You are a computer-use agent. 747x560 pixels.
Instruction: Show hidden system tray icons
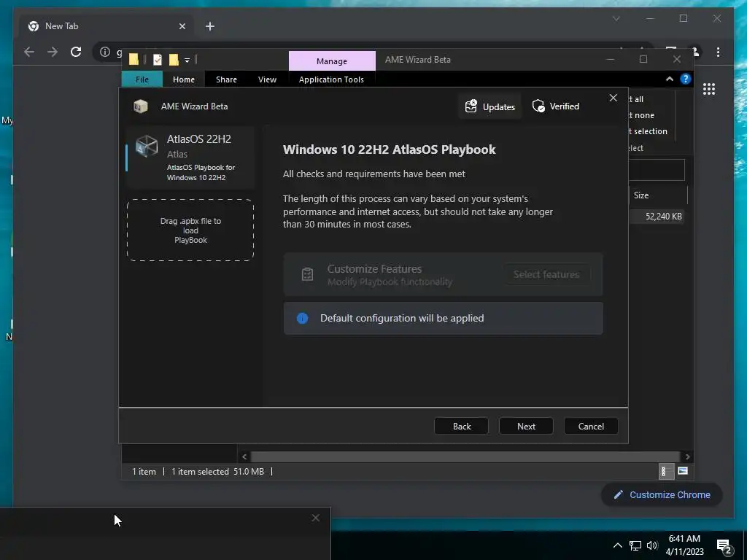[x=617, y=545]
